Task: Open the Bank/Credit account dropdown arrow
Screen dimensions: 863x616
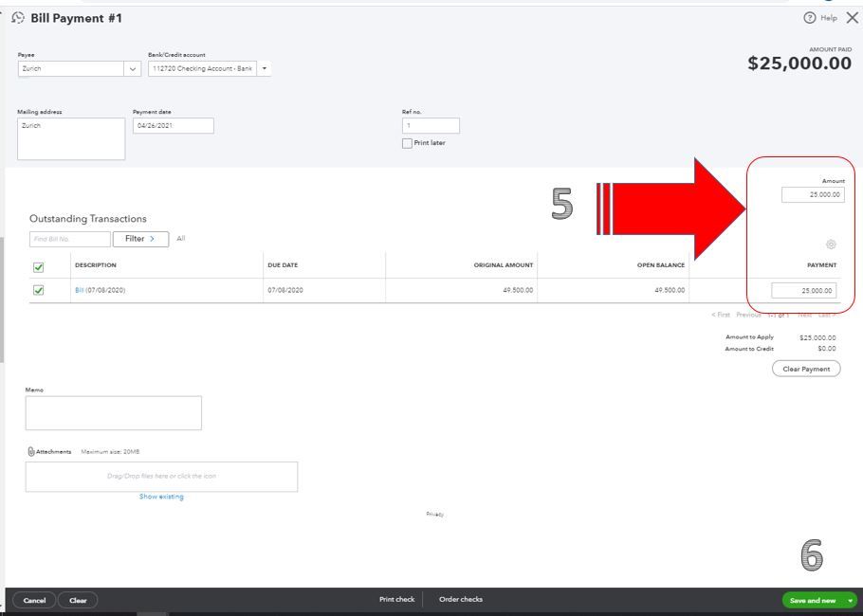Action: (265, 69)
